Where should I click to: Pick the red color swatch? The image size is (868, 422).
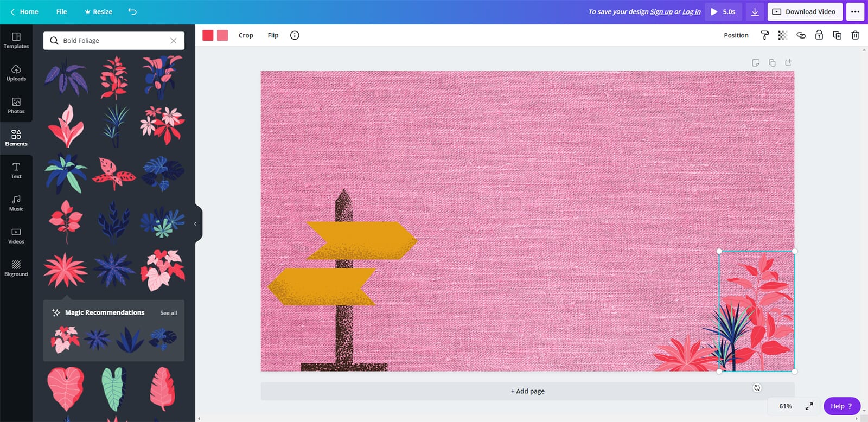pos(208,35)
